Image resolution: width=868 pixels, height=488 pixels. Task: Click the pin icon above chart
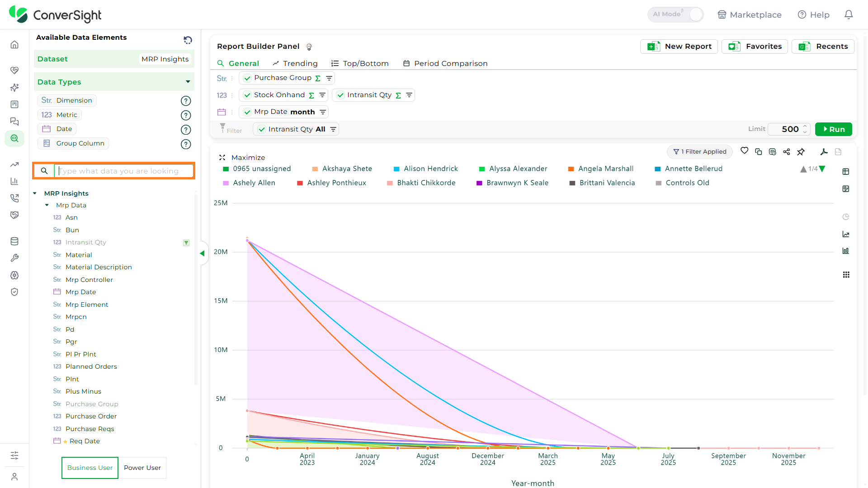click(x=801, y=152)
